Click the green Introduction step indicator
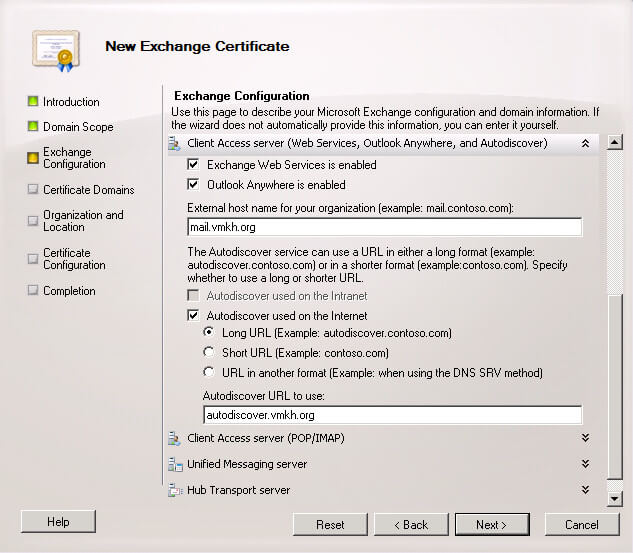 [33, 101]
